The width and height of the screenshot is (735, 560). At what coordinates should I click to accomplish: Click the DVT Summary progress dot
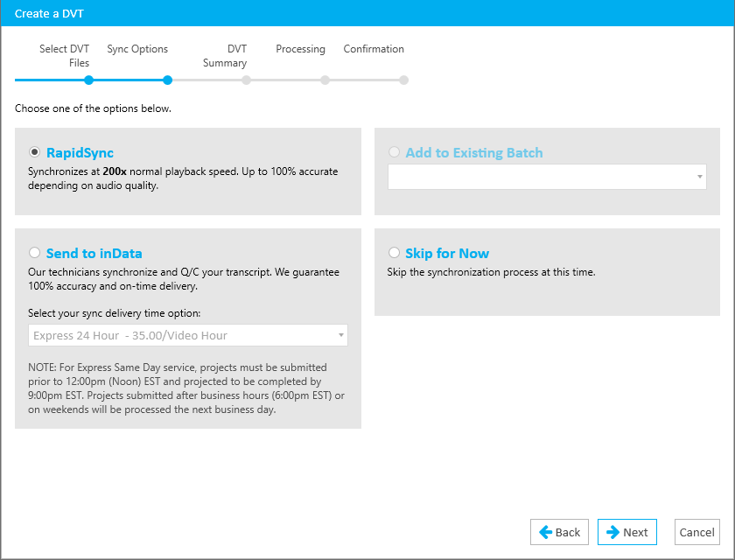click(x=246, y=80)
